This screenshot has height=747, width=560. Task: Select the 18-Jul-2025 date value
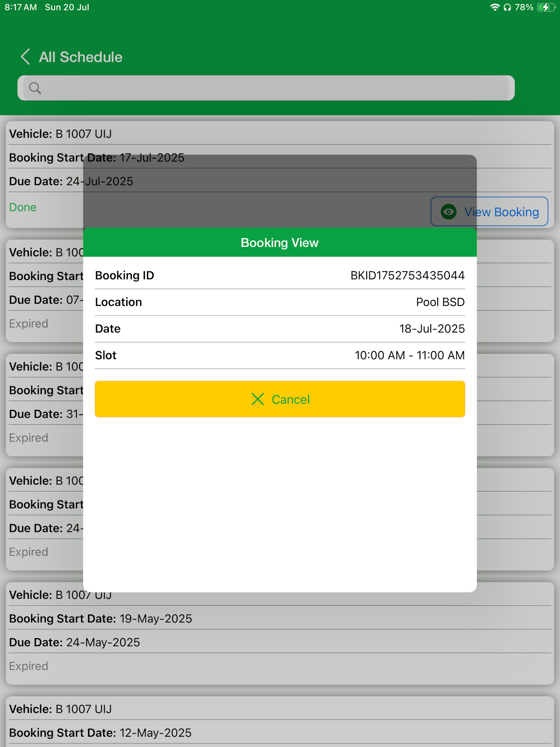(x=432, y=329)
